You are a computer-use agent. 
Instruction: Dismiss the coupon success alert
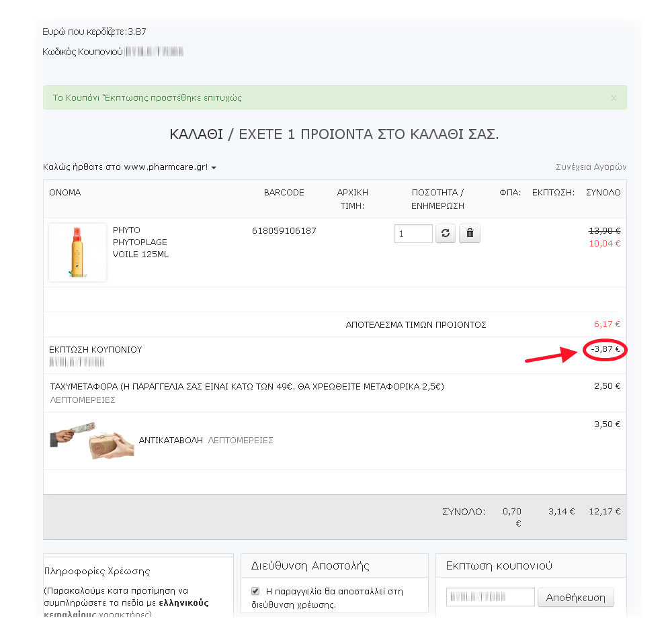(x=614, y=98)
